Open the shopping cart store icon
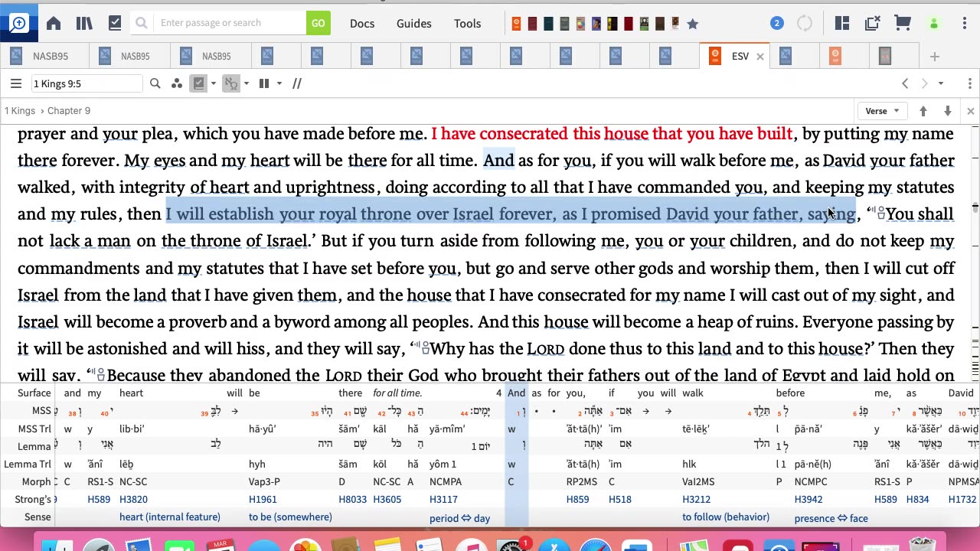 click(x=903, y=23)
